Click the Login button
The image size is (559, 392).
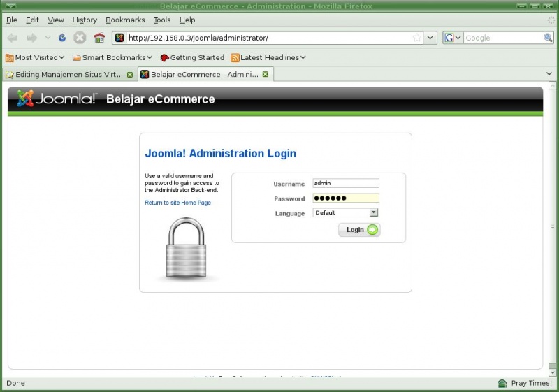(359, 230)
